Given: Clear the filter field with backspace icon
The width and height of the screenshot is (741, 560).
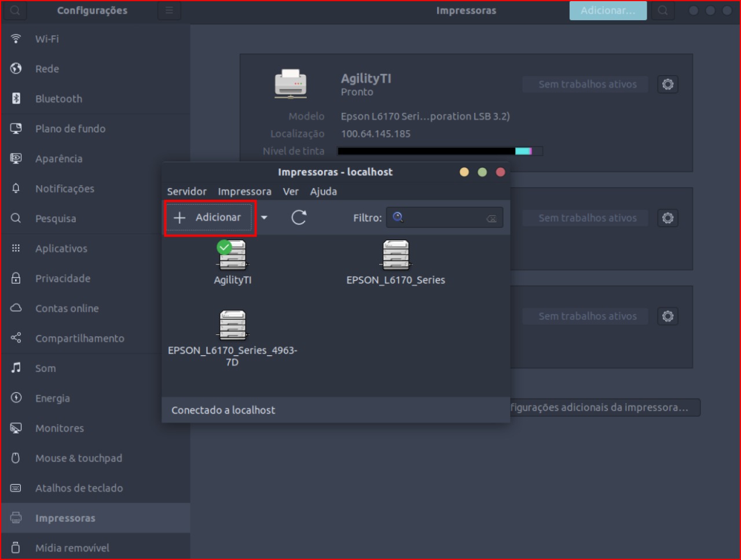Looking at the screenshot, I should point(491,218).
